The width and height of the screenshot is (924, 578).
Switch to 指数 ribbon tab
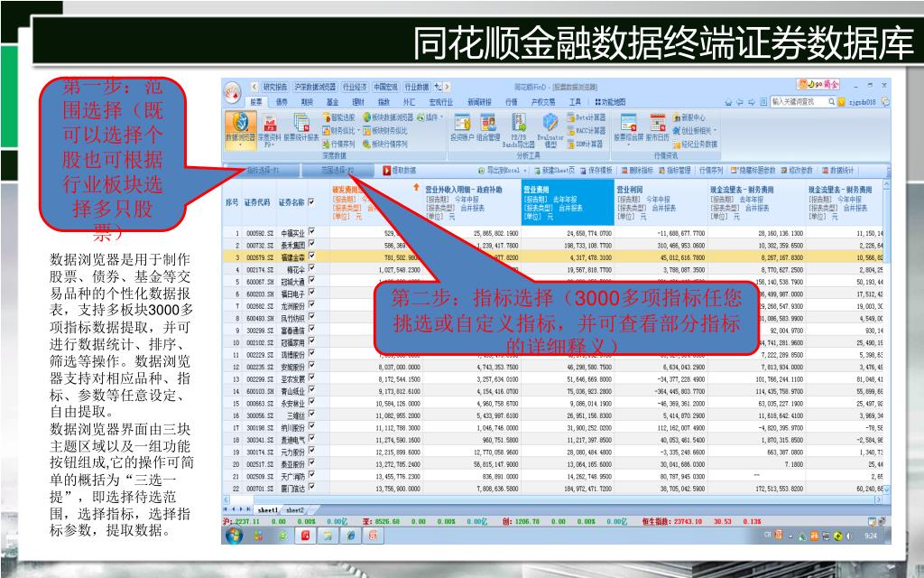(x=383, y=102)
